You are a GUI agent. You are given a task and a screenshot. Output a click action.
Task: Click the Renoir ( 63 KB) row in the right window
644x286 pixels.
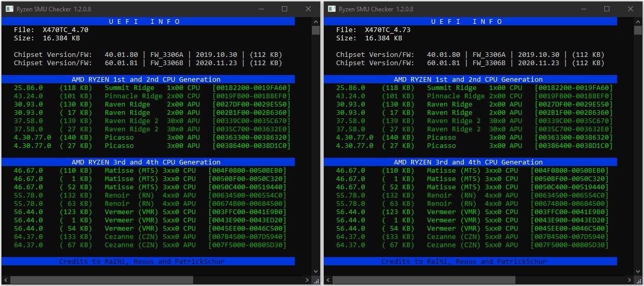tap(473, 204)
